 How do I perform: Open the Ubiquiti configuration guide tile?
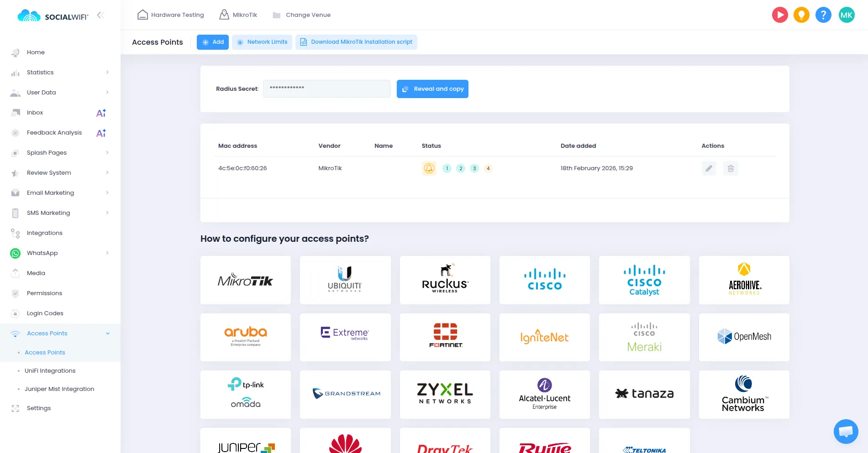(x=345, y=280)
